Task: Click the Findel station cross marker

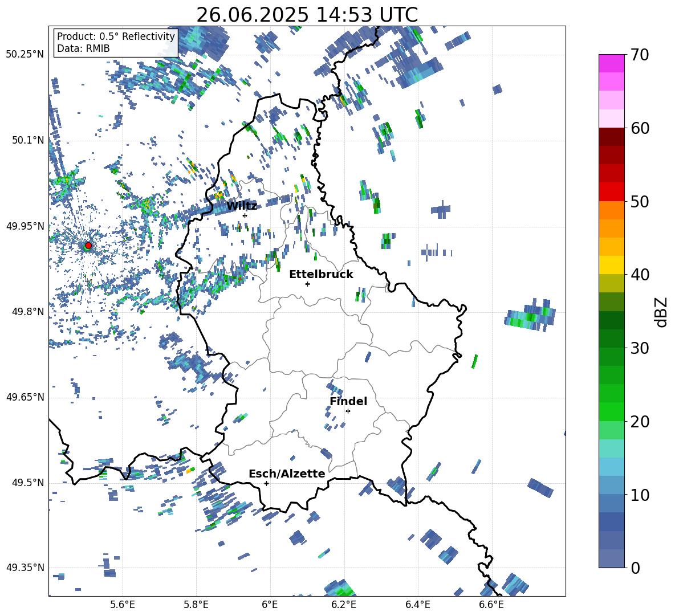Action: coord(348,411)
